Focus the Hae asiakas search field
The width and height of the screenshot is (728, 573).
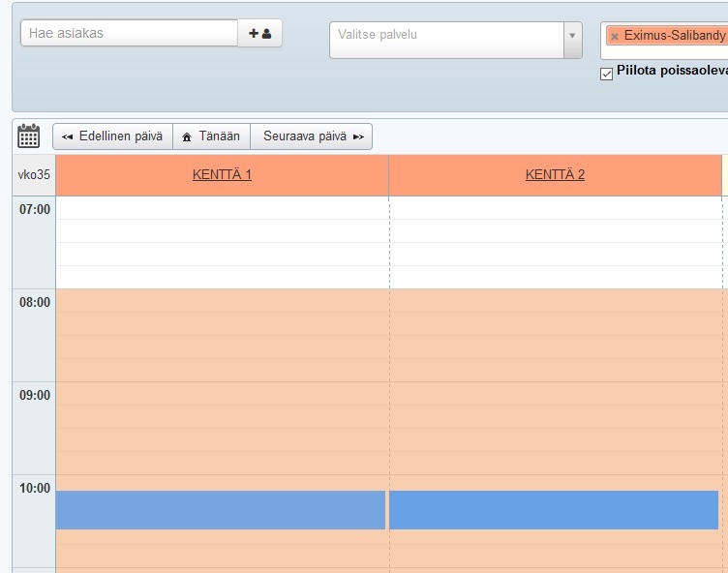point(129,33)
